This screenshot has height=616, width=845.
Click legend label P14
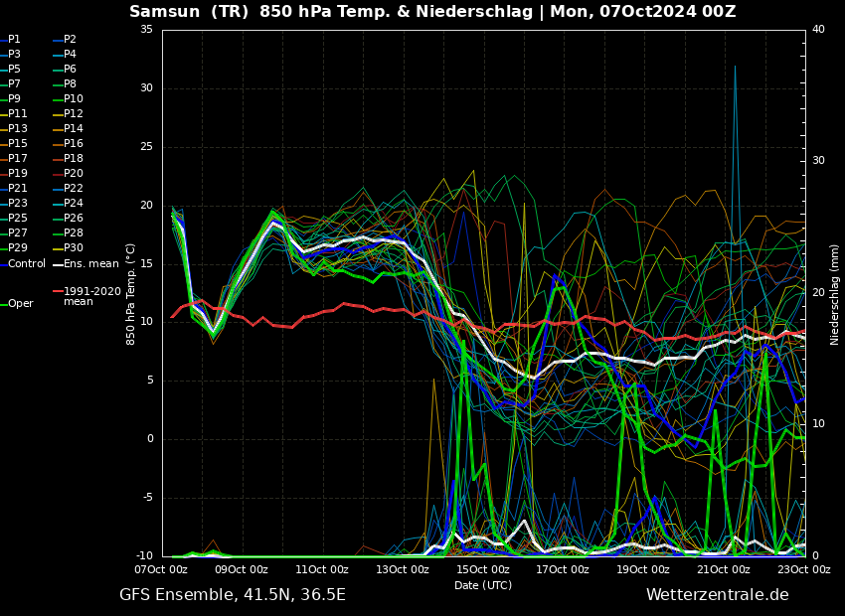click(74, 129)
